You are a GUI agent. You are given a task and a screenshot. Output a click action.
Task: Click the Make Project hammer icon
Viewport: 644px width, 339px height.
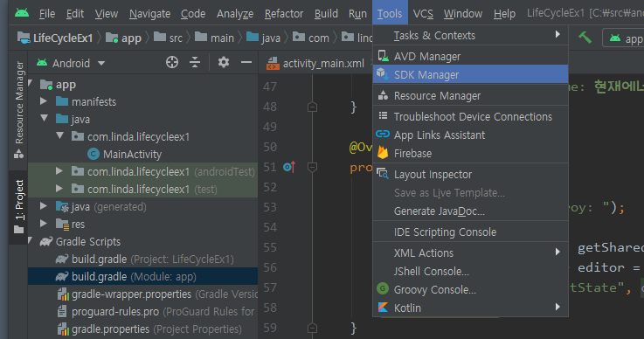click(x=585, y=38)
